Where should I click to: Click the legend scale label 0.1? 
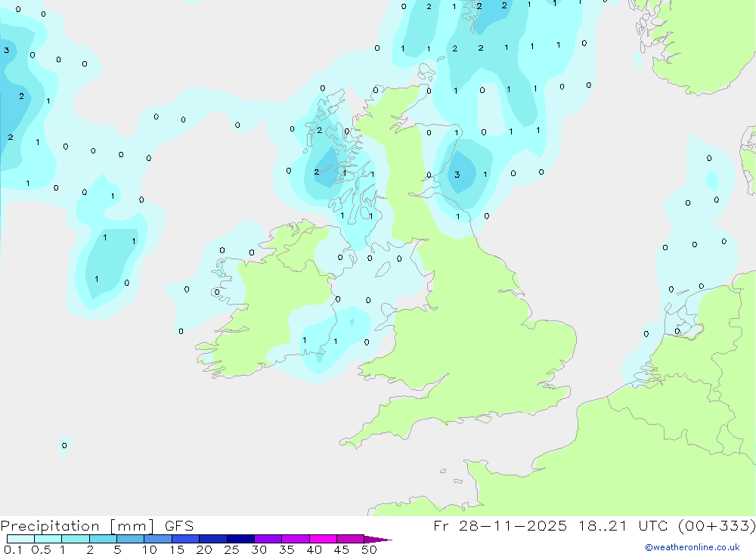(13, 549)
